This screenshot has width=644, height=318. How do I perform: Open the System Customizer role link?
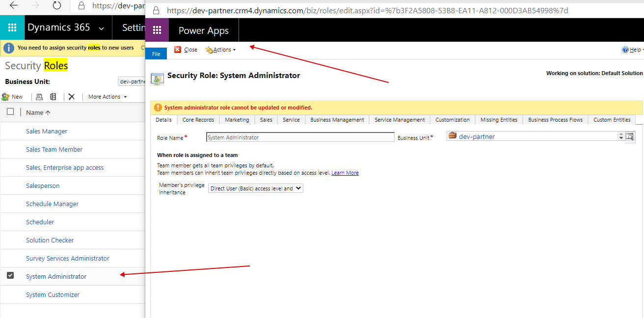53,294
